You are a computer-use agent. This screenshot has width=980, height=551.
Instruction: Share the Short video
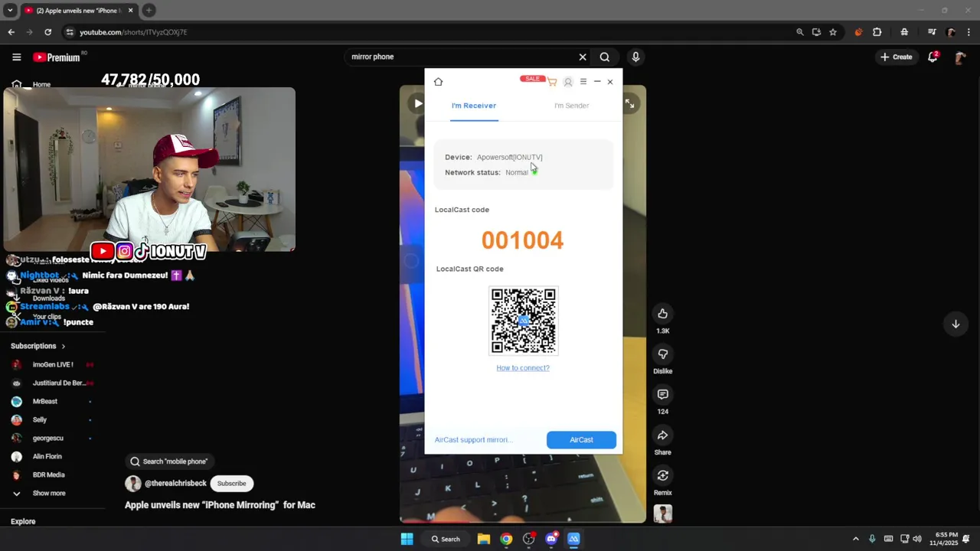click(662, 435)
